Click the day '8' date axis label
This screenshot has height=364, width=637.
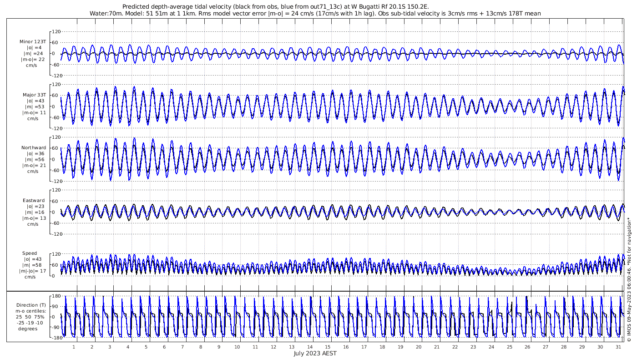click(201, 347)
